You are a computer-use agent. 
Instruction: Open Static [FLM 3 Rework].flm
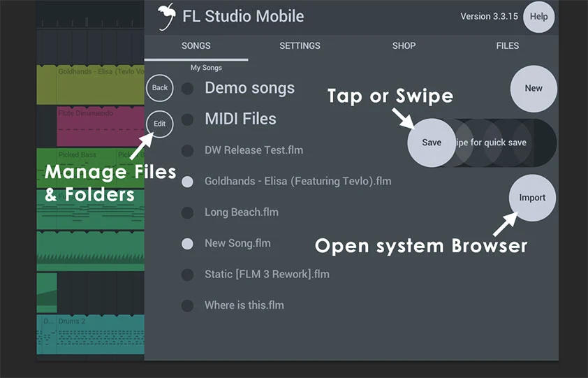pyautogui.click(x=267, y=274)
